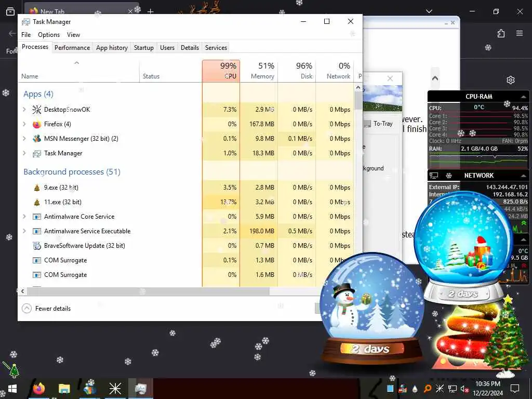
Task: Select the Apps (4) group header
Action: 38,94
